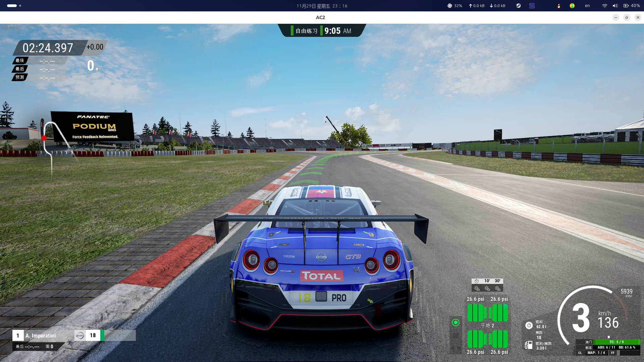The height and width of the screenshot is (362, 644).
Task: Click the red dot on track map
Action: [x=44, y=138]
